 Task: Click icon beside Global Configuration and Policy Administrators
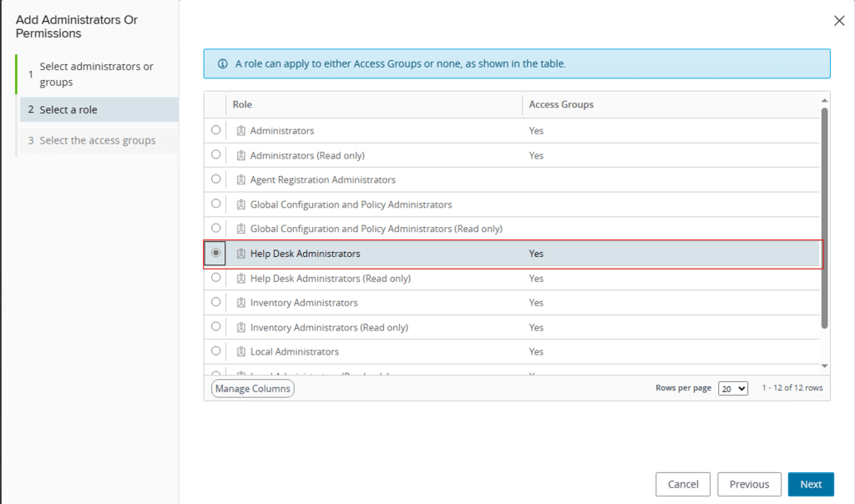pyautogui.click(x=240, y=204)
